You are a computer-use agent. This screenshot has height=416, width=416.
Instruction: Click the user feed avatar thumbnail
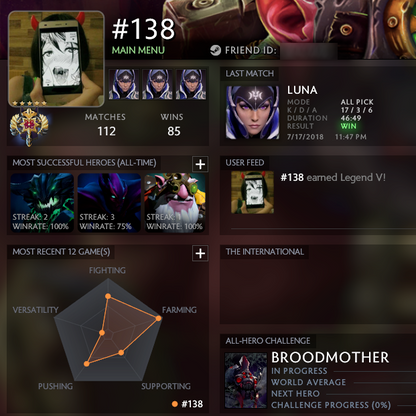coord(253,192)
